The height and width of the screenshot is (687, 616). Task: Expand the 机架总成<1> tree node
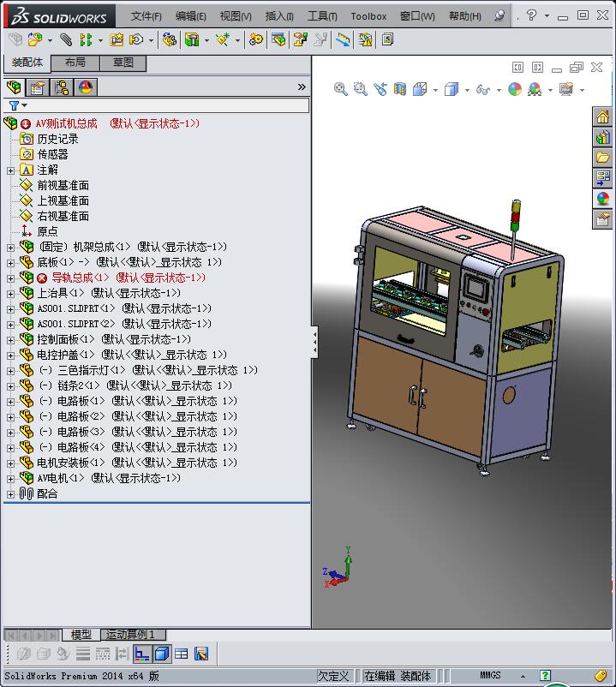10,248
